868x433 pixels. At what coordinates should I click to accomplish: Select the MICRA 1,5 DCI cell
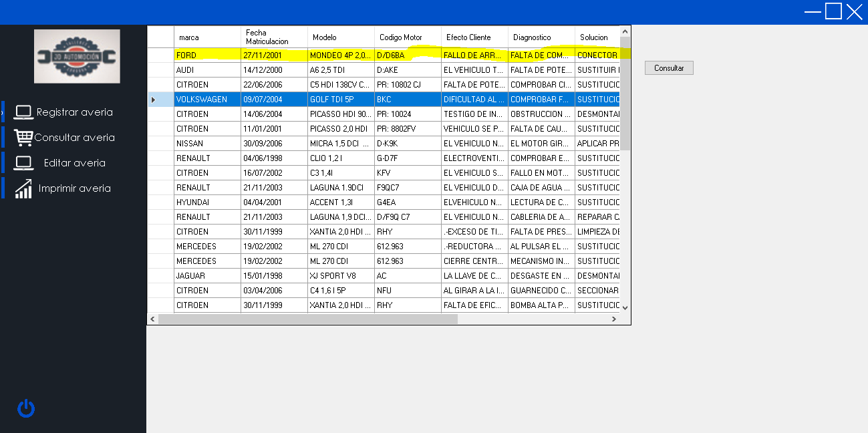tap(341, 144)
